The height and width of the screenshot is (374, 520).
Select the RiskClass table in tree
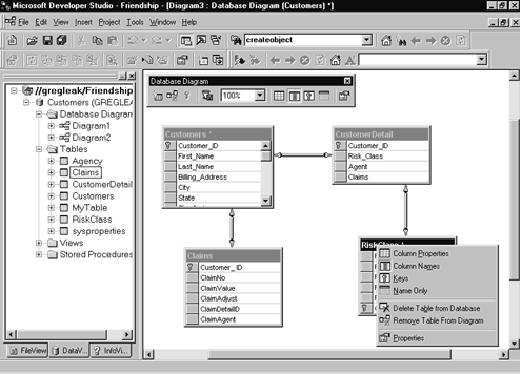point(92,219)
